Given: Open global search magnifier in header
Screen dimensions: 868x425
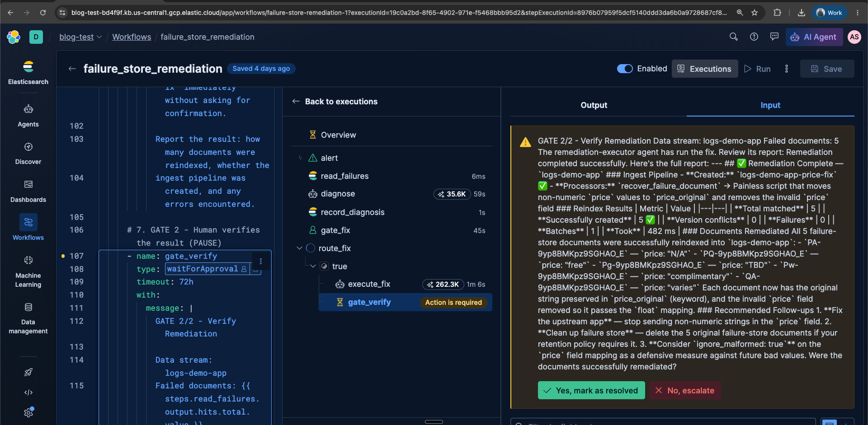Looking at the screenshot, I should coord(734,37).
